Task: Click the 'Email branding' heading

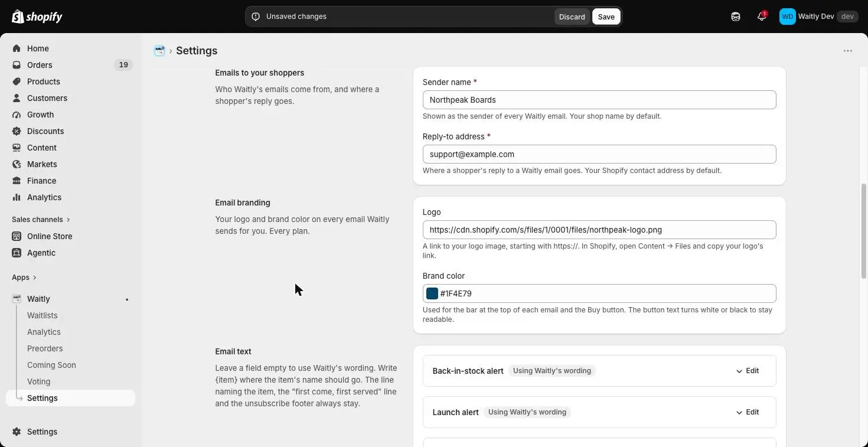Action: (x=243, y=203)
